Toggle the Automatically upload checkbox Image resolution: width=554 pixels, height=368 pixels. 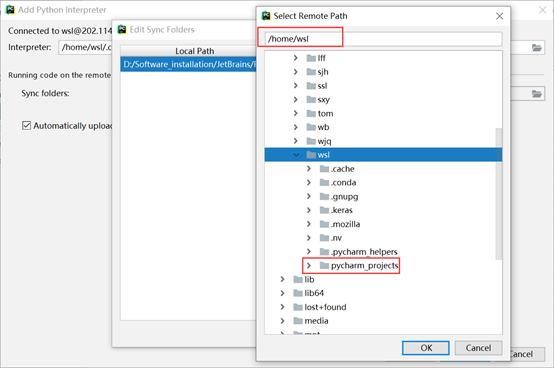tap(26, 125)
